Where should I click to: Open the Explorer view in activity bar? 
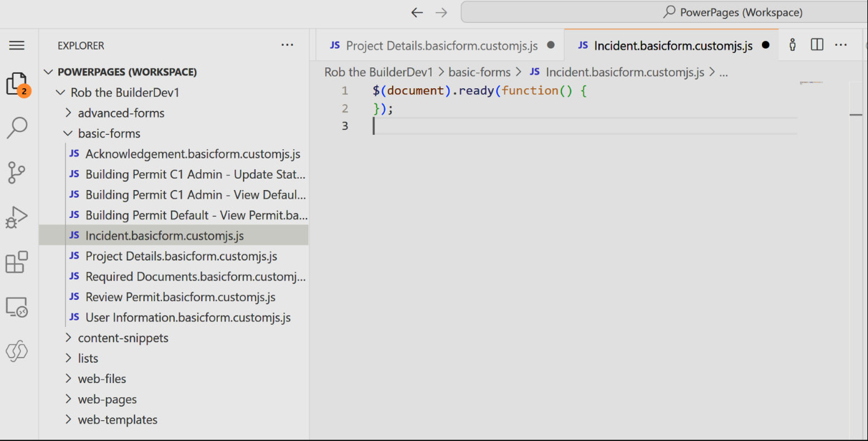point(16,84)
